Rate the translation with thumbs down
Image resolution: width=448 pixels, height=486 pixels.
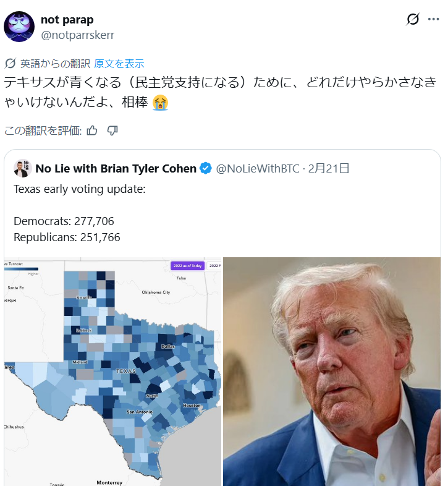(112, 130)
